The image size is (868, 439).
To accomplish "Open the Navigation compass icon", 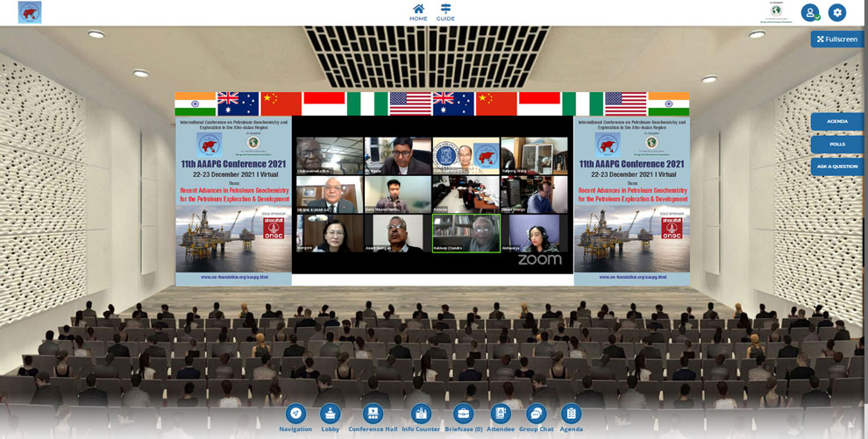I will pyautogui.click(x=295, y=414).
